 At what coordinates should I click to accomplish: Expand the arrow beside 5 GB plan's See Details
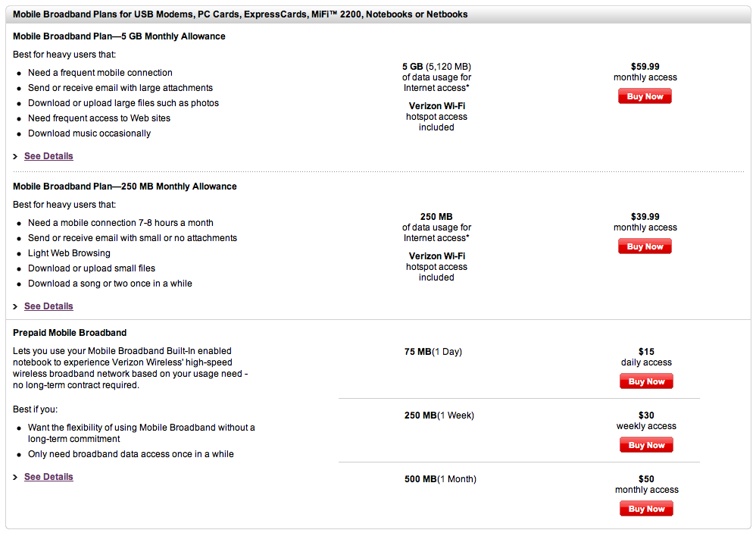(x=15, y=157)
